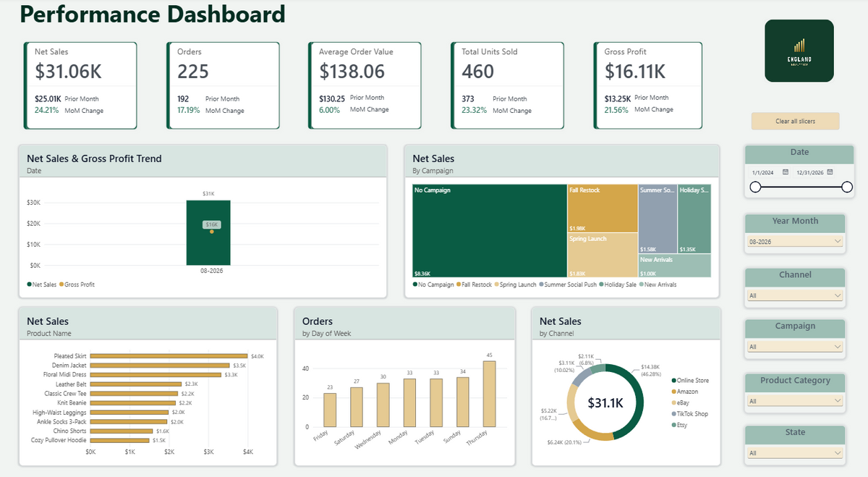
Task: Click the $31.1K donut center total
Action: click(605, 402)
